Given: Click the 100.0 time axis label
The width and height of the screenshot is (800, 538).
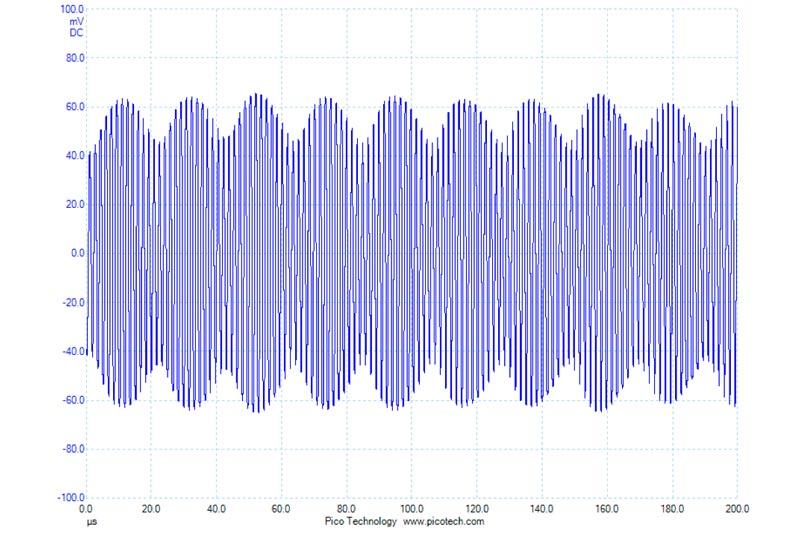Looking at the screenshot, I should (411, 509).
